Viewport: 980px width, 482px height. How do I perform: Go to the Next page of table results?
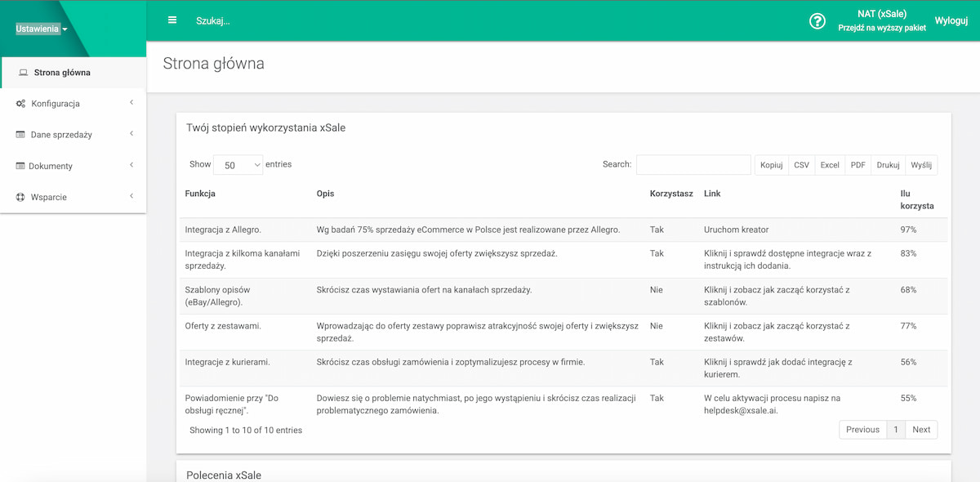pos(921,429)
